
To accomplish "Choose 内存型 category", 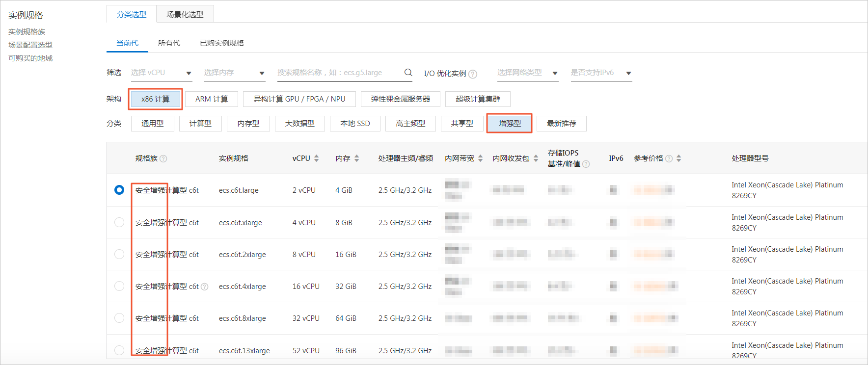I will click(248, 124).
